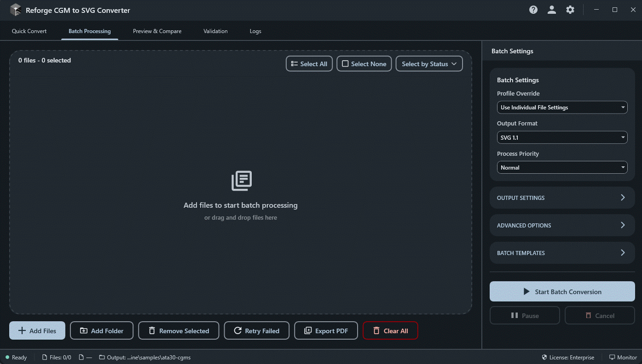642x364 pixels.
Task: Open the help icon in the title bar
Action: [x=533, y=9]
